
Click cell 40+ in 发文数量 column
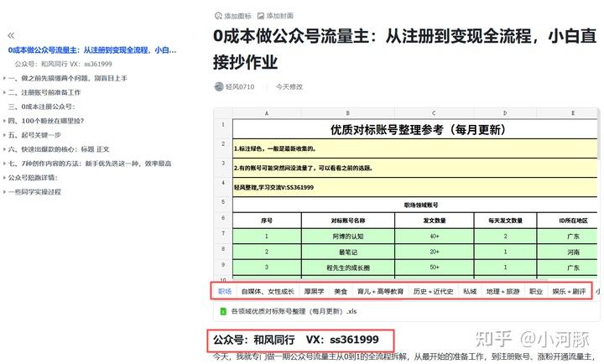[435, 237]
